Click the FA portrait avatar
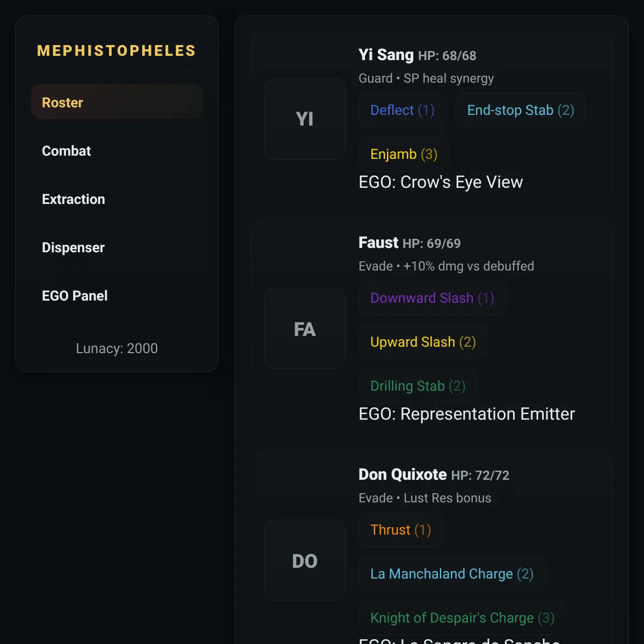This screenshot has width=644, height=644. 305,328
